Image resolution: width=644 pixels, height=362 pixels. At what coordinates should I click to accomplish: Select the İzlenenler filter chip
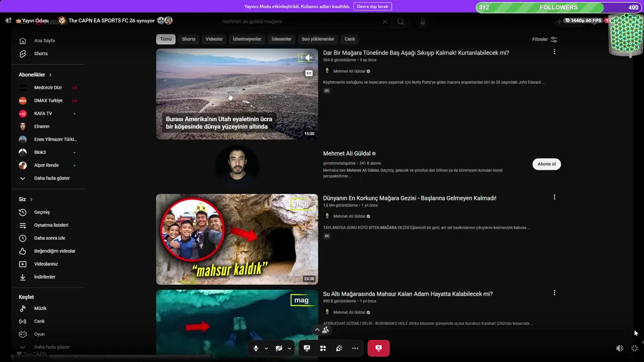point(281,39)
